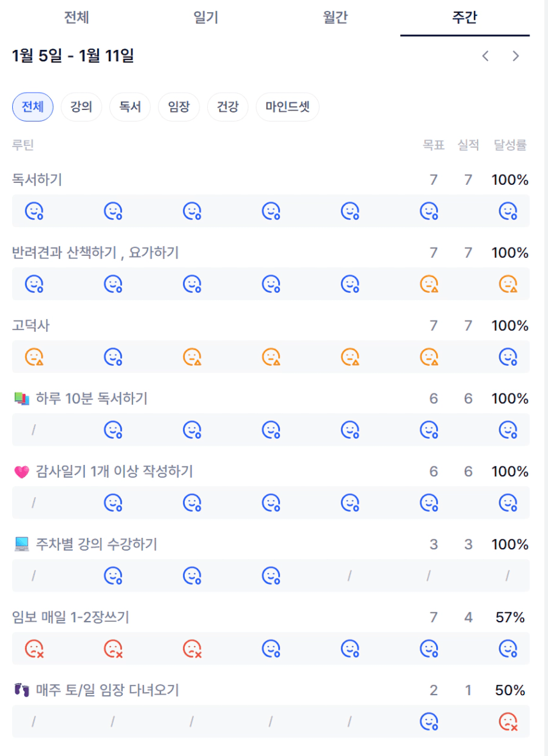Go to next week with right chevron

click(515, 56)
